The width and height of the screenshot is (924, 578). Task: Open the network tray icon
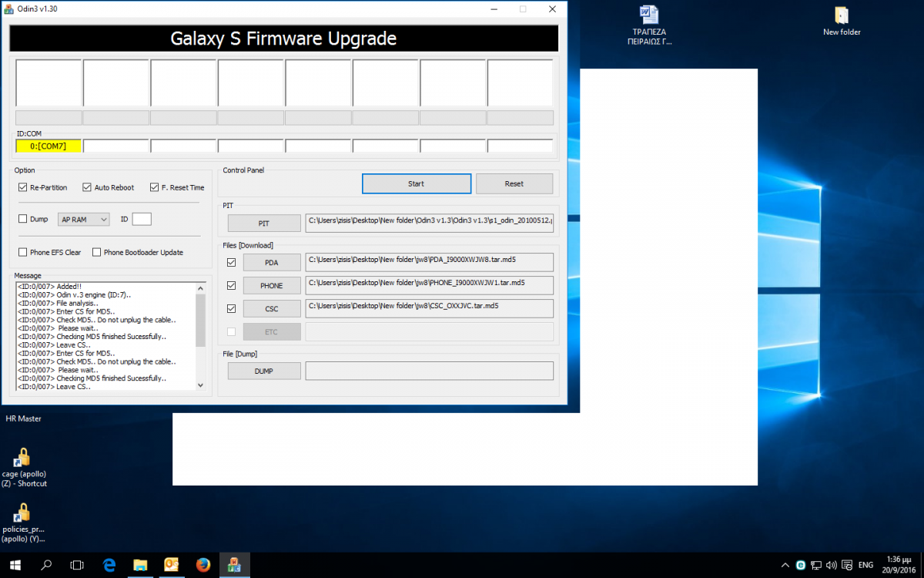816,565
